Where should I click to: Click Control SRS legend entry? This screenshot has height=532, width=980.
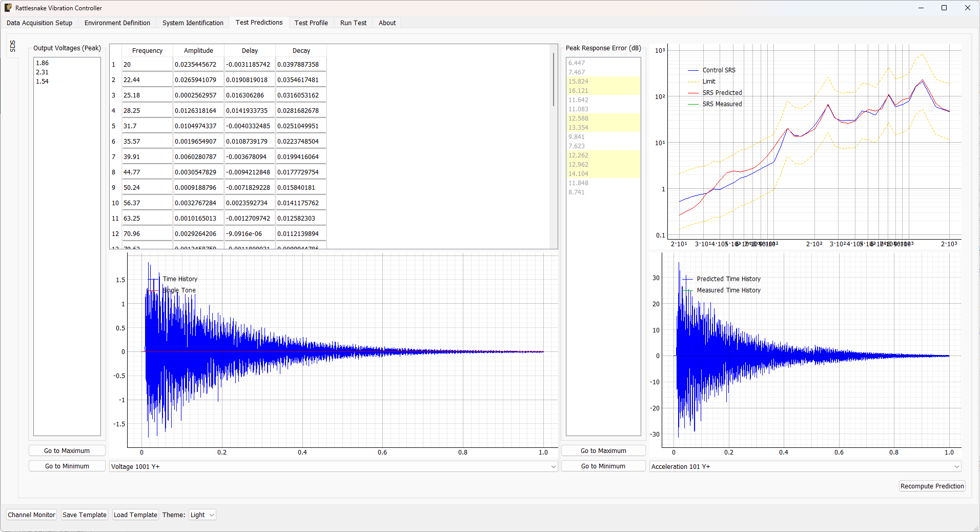[x=712, y=70]
